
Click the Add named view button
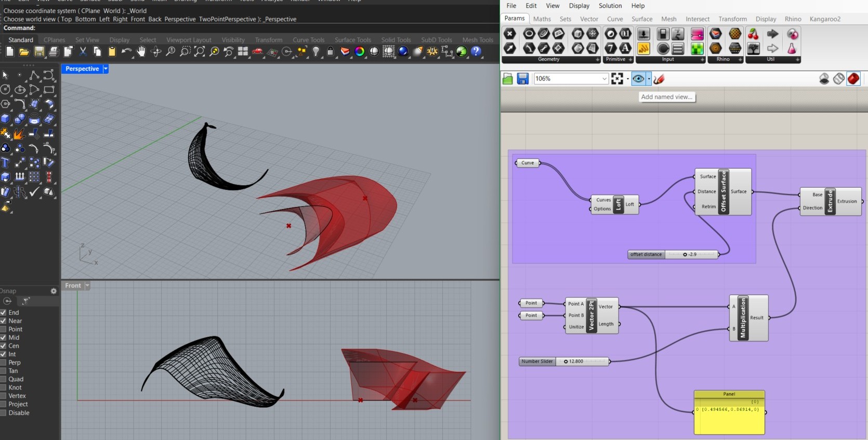666,97
